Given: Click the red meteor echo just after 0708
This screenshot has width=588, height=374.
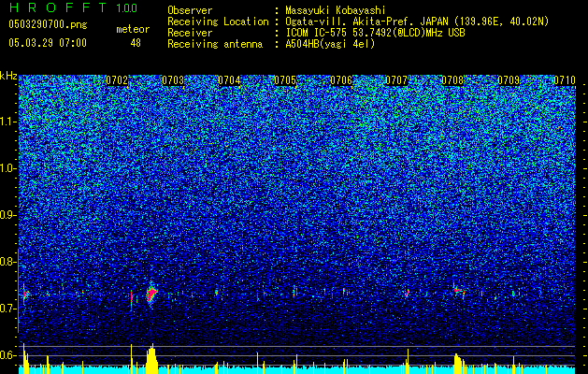Looking at the screenshot, I should (458, 291).
